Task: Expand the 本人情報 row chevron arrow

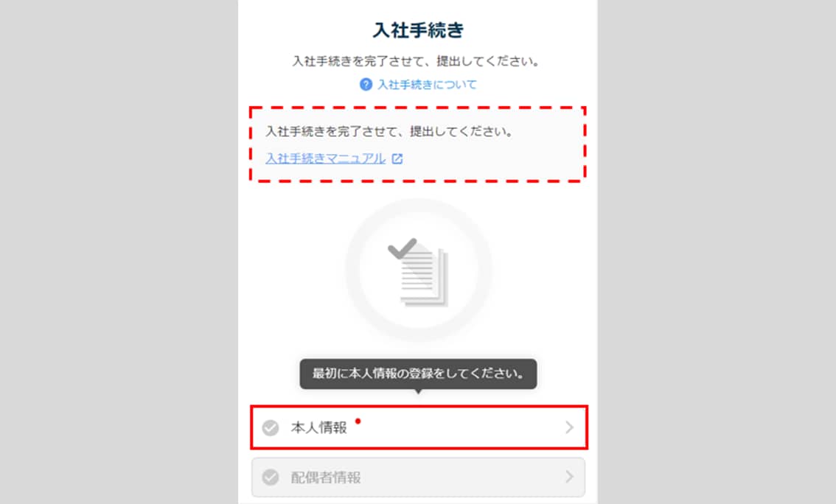Action: 569,427
